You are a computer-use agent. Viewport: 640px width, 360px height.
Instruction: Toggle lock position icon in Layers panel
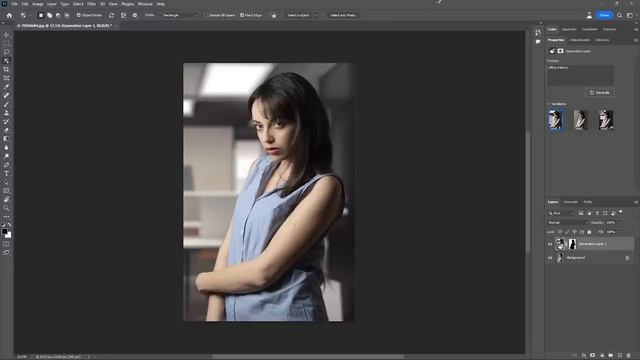(x=574, y=232)
